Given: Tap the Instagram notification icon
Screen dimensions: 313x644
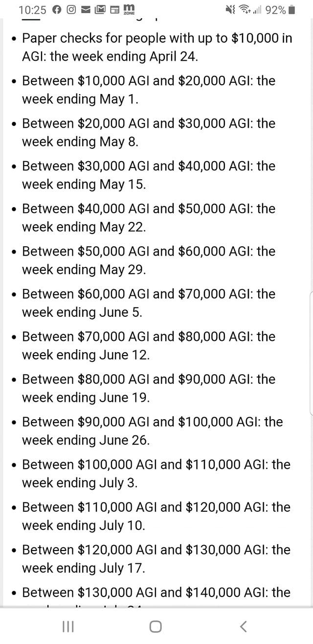Looking at the screenshot, I should (71, 10).
